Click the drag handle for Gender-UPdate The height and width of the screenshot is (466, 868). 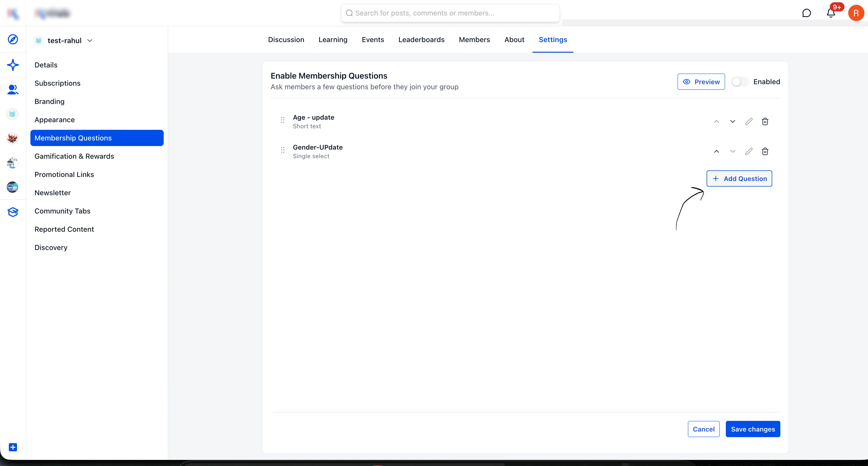click(x=283, y=150)
